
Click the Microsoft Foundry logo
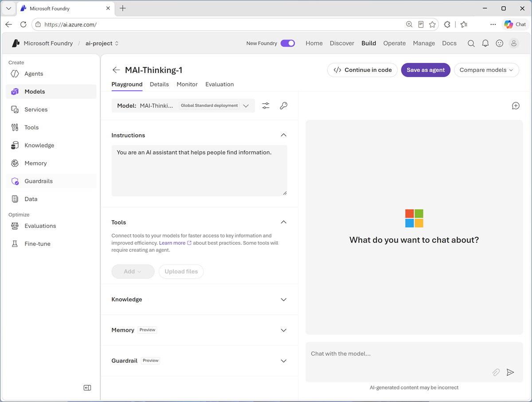tap(16, 43)
